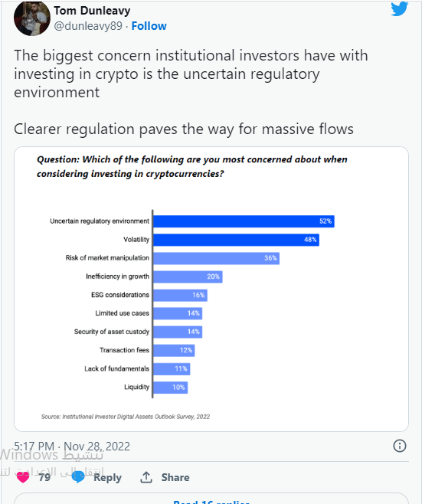Click the Twitter bird logo icon
The width and height of the screenshot is (422, 504).
400,8
